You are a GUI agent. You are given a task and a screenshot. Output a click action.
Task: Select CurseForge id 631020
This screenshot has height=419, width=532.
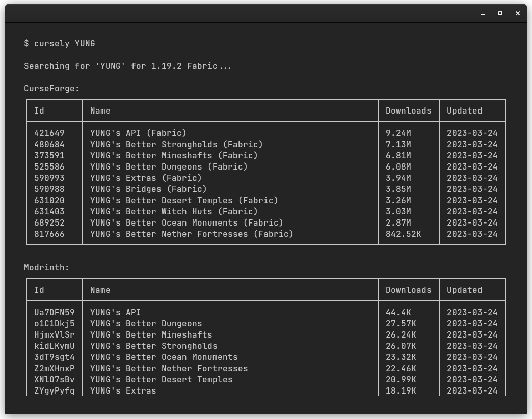pos(49,201)
